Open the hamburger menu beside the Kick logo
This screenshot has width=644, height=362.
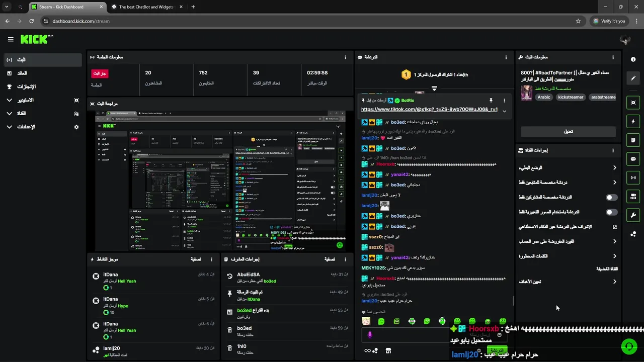(x=11, y=39)
